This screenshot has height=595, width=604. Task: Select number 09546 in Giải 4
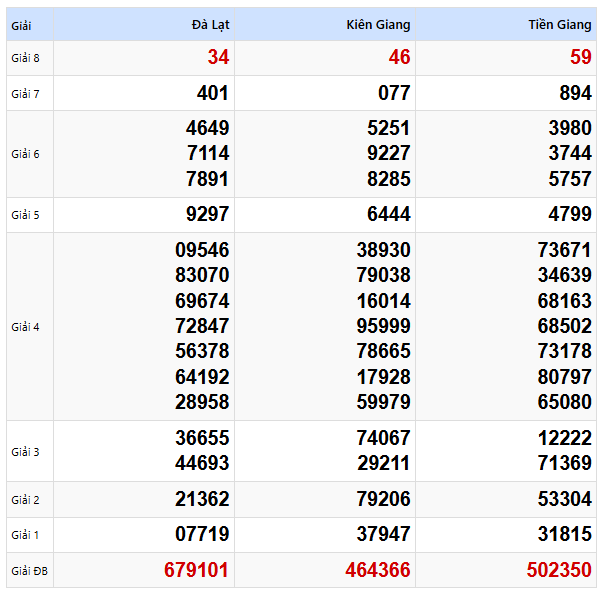pyautogui.click(x=202, y=250)
